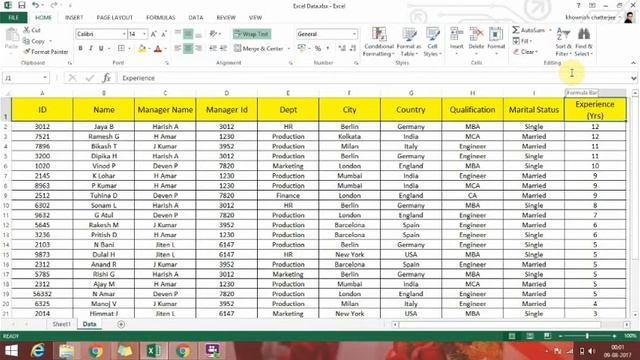Click the Save icon in quick access toolbar

pos(21,5)
